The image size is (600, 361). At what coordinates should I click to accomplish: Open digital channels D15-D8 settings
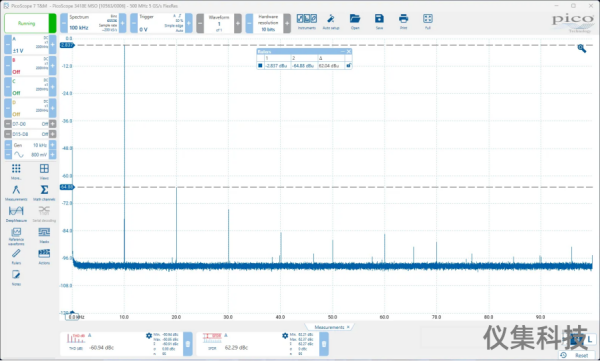(30, 134)
